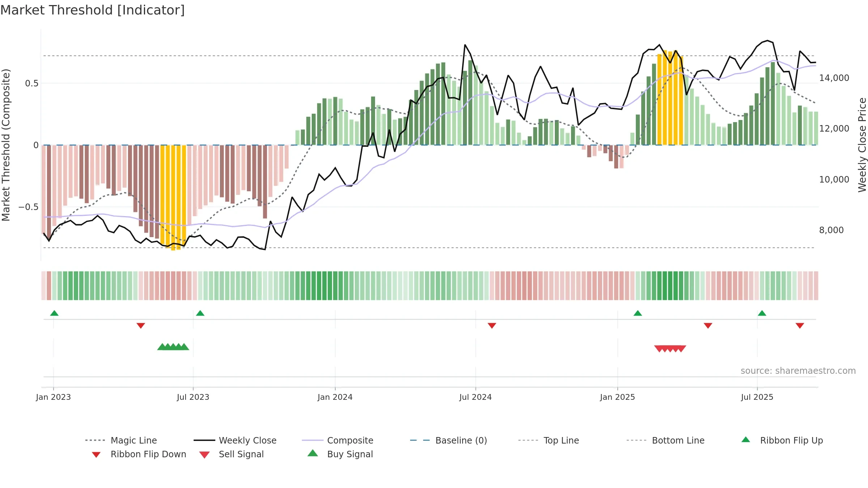Toggle the Ribbon Flip Down legend entry
The height and width of the screenshot is (488, 868).
pyautogui.click(x=139, y=454)
